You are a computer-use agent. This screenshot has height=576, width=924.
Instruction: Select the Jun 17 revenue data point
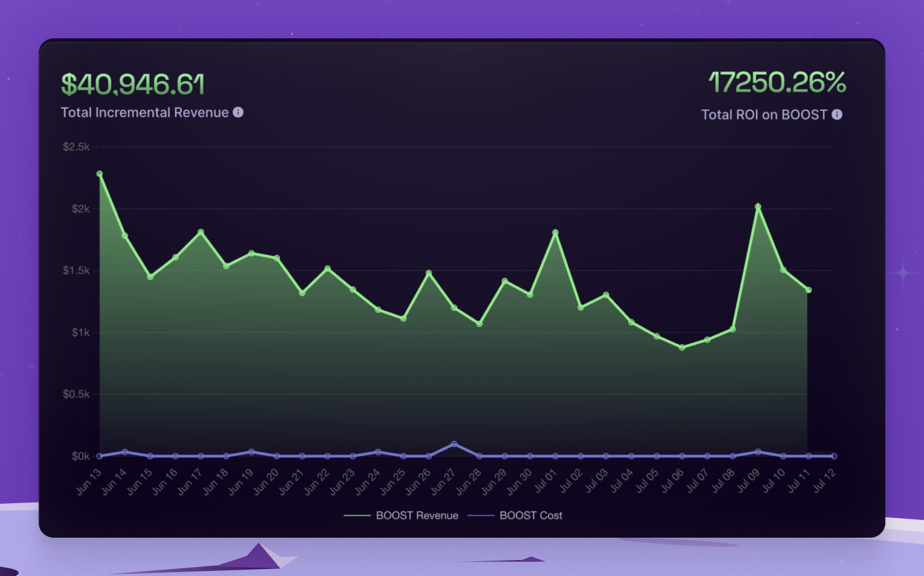click(x=201, y=232)
